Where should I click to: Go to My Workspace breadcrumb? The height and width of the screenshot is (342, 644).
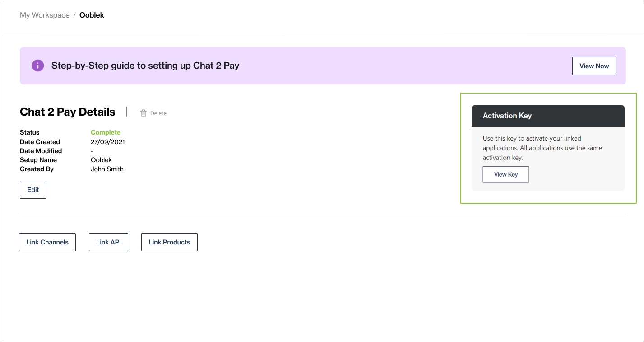[45, 15]
